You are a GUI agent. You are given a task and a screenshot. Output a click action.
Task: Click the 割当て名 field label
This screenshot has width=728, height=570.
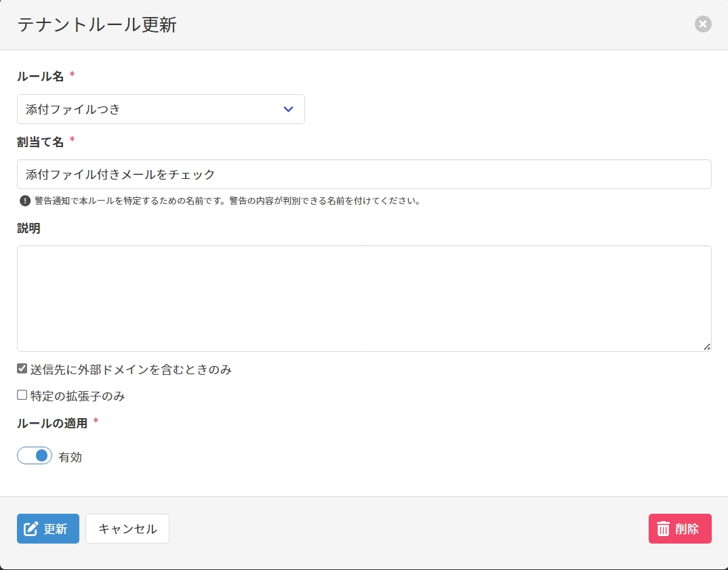click(40, 142)
